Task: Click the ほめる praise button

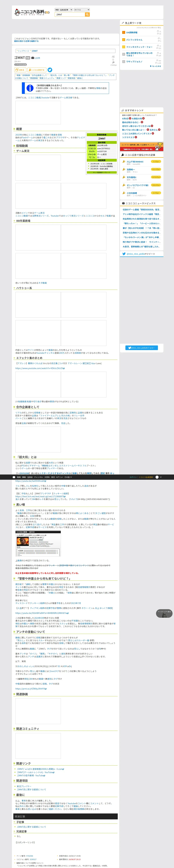Action: (x=20, y=70)
